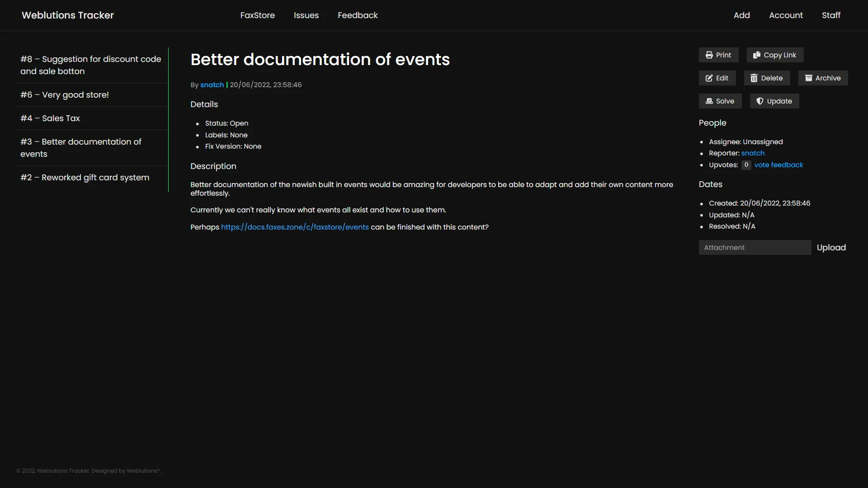Click the Delete trash can icon

click(x=754, y=78)
